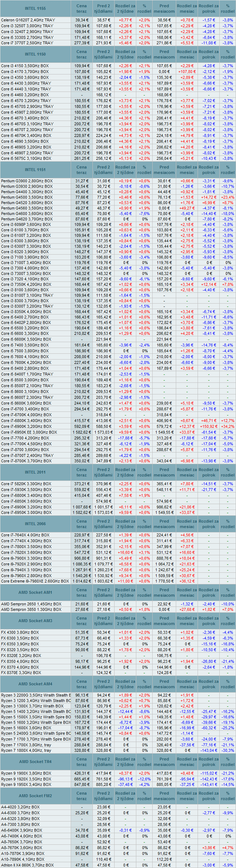
Task: Click the -0,31 € cell for A6-6400K
Action: [x=125, y=830]
